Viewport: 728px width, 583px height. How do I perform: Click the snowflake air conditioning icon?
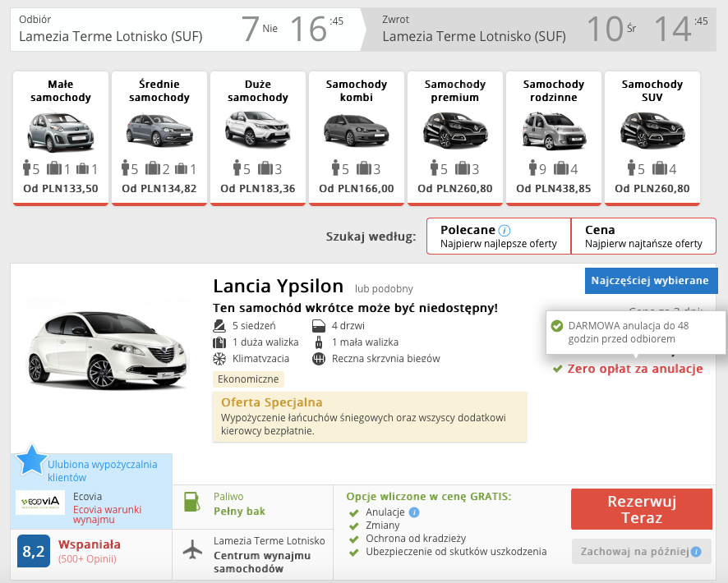coord(219,359)
